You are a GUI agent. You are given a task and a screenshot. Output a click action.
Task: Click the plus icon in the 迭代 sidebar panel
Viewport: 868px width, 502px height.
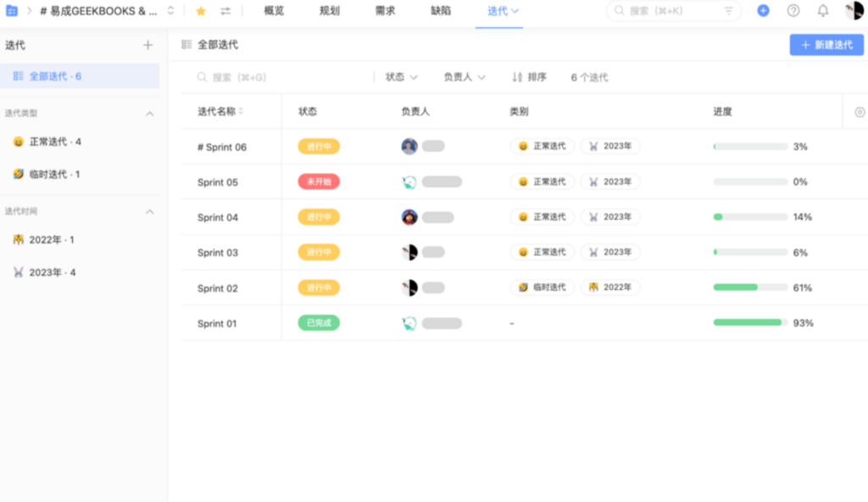click(147, 44)
